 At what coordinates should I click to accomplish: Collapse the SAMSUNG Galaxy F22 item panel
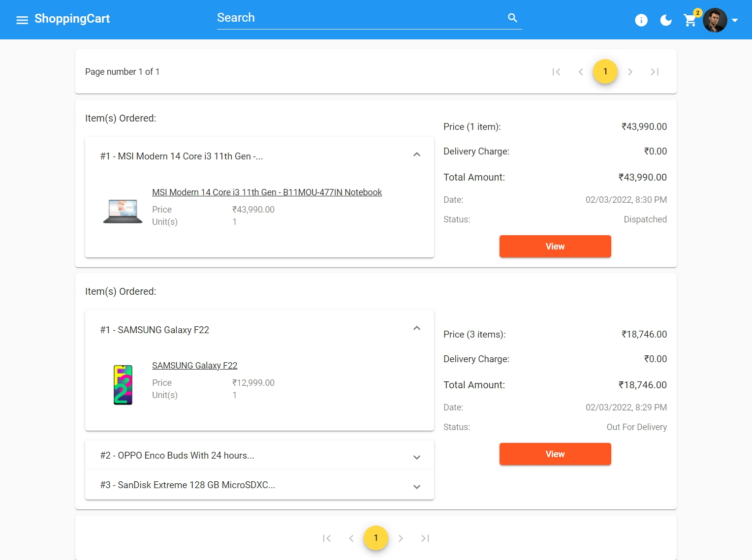[259, 329]
